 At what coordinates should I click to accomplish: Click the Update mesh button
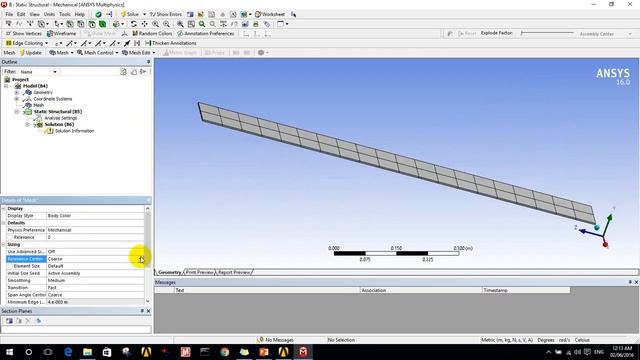coord(31,53)
